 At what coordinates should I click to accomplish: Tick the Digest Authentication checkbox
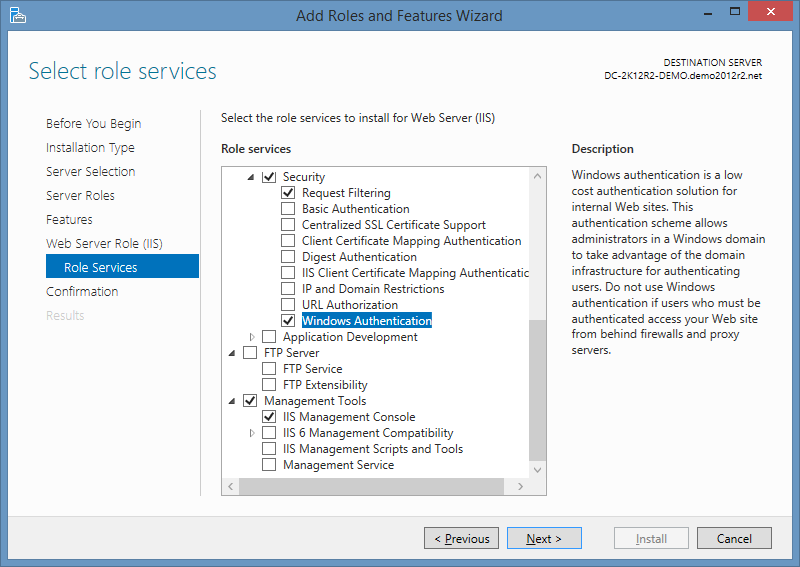(x=288, y=257)
